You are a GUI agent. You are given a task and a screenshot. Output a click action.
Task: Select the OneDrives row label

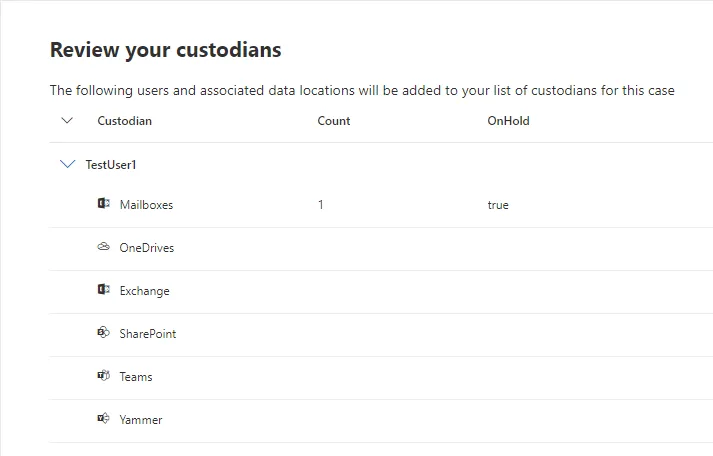(146, 248)
